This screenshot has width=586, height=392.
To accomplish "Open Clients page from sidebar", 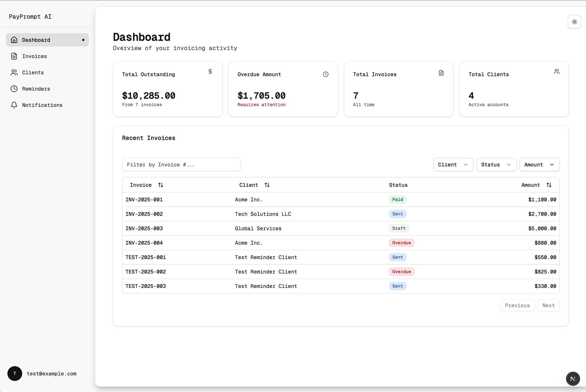I will pyautogui.click(x=47, y=73).
